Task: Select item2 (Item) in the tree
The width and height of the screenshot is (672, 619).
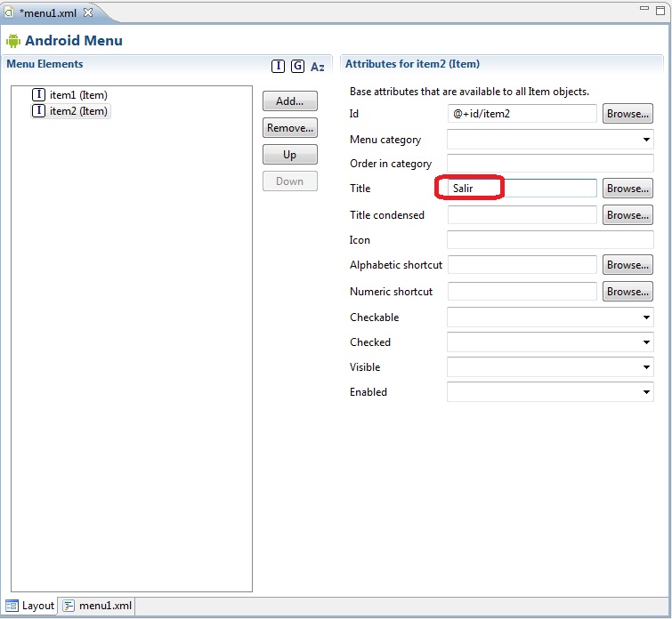Action: click(70, 111)
